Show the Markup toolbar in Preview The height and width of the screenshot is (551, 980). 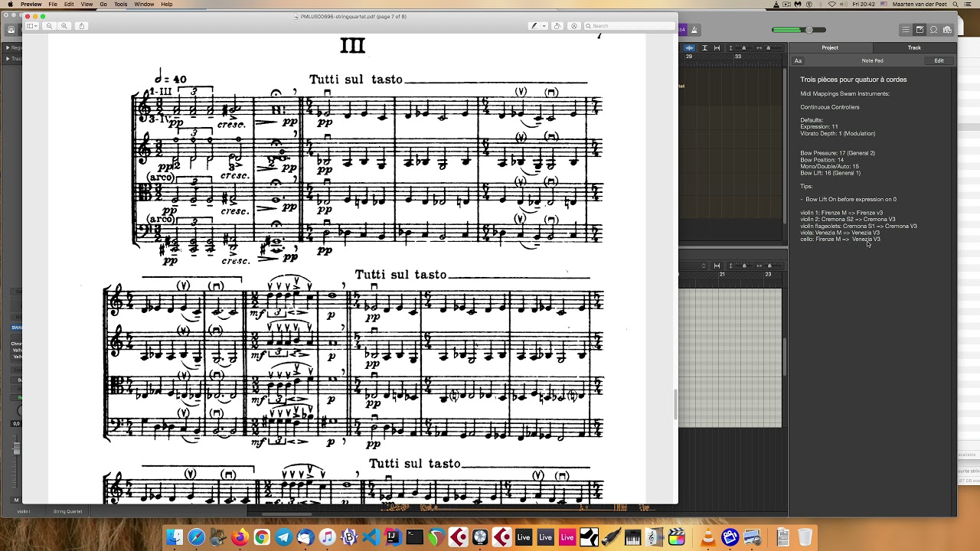click(x=574, y=26)
